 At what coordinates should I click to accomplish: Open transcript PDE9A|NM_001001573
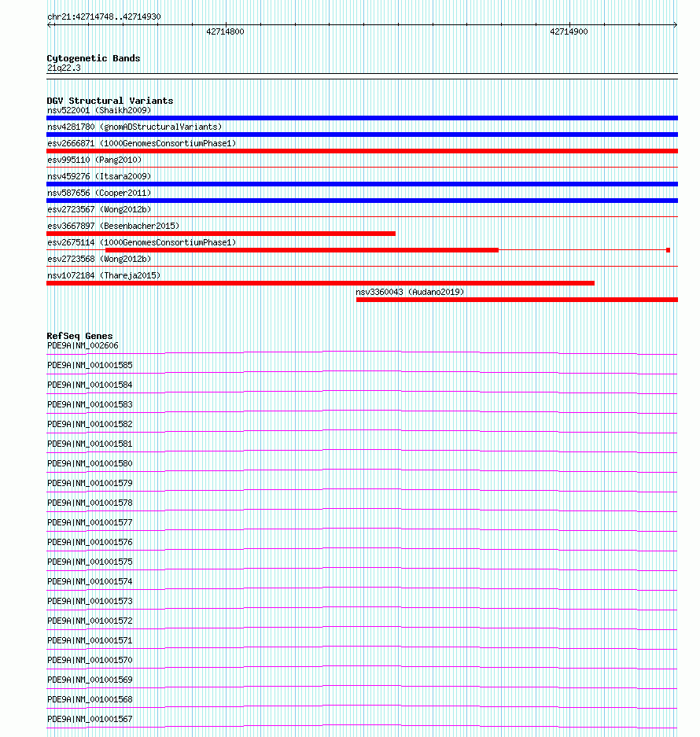click(x=90, y=601)
